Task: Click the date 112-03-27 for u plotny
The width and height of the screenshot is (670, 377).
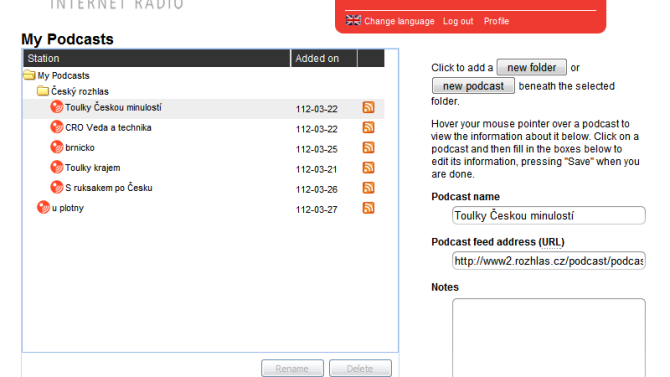Action: pyautogui.click(x=316, y=209)
